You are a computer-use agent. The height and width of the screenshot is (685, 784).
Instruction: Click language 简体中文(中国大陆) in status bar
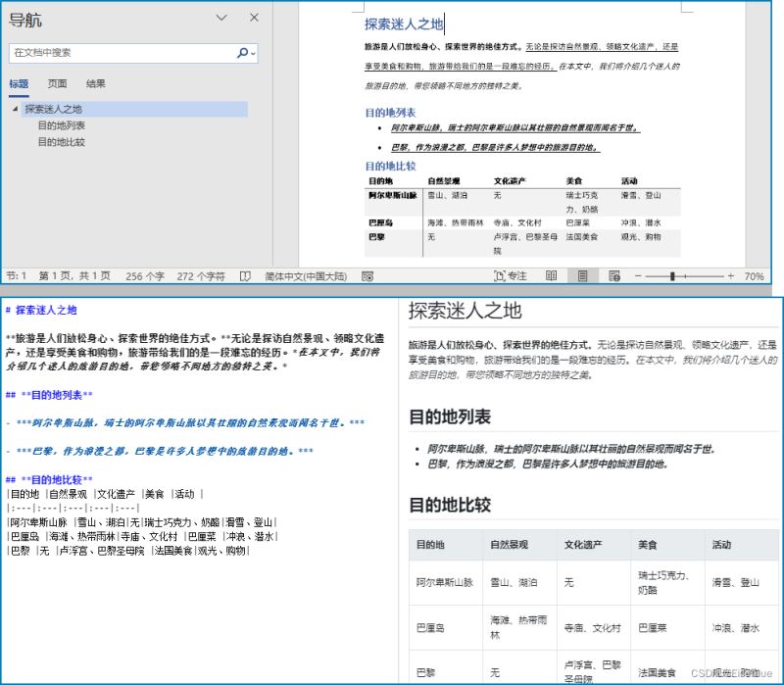[x=306, y=276]
